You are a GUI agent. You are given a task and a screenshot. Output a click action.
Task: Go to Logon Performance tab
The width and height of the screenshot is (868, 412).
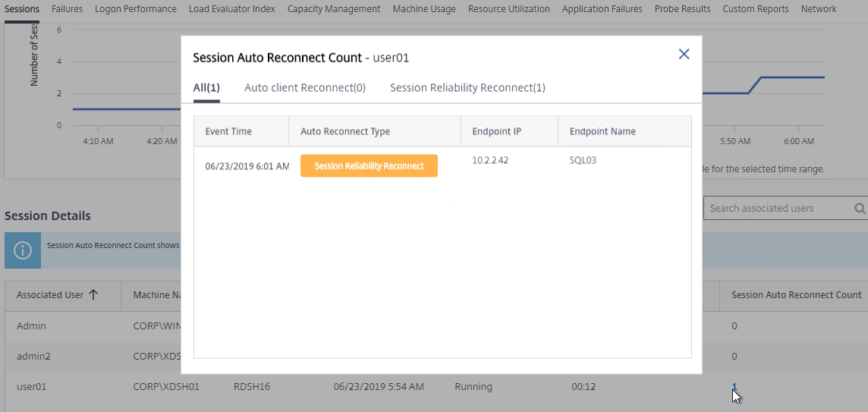tap(136, 9)
